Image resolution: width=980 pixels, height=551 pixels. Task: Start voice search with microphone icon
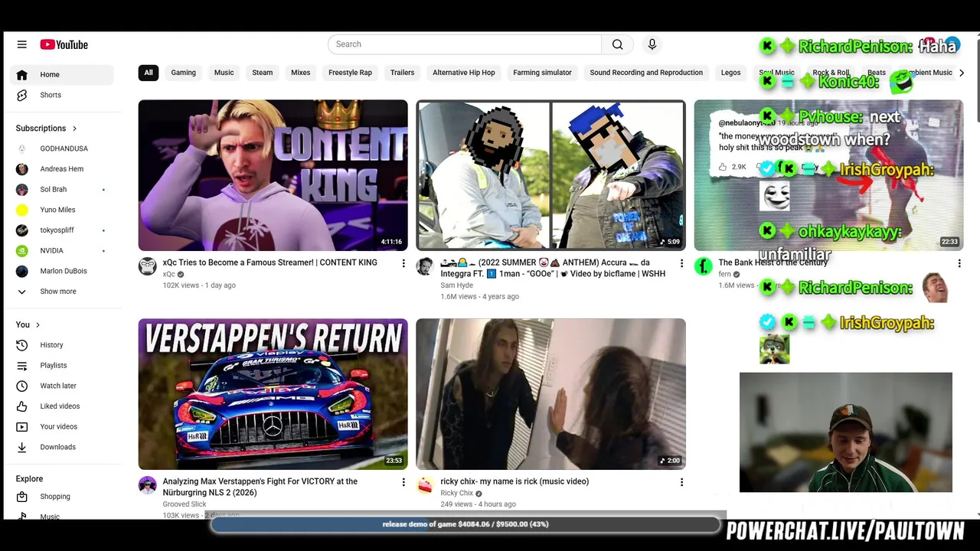652,44
